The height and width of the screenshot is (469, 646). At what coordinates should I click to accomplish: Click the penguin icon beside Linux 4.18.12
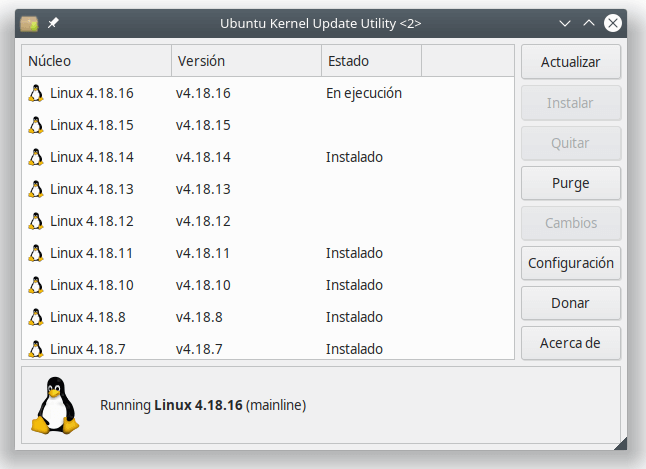[x=36, y=221]
